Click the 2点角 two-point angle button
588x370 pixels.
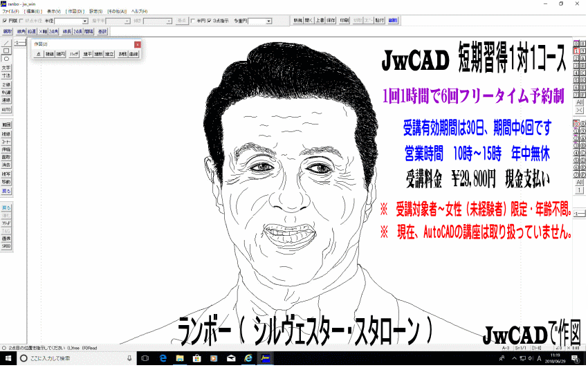pos(54,32)
